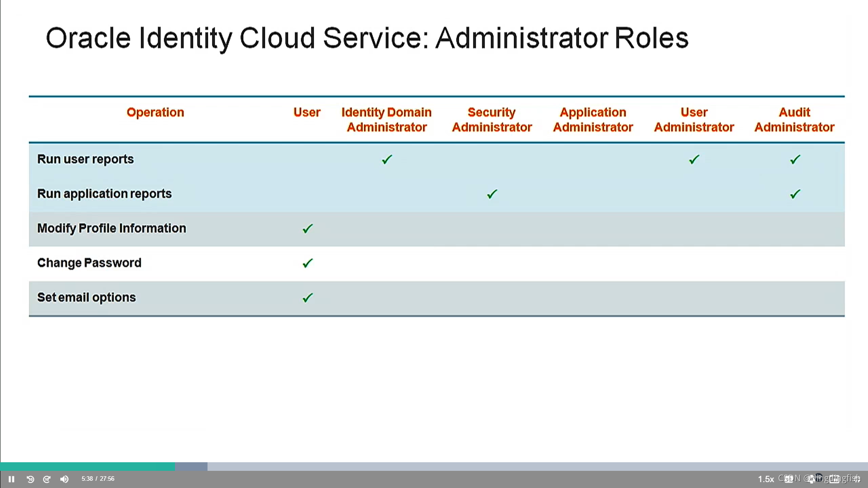Click the slide title text

coord(367,38)
